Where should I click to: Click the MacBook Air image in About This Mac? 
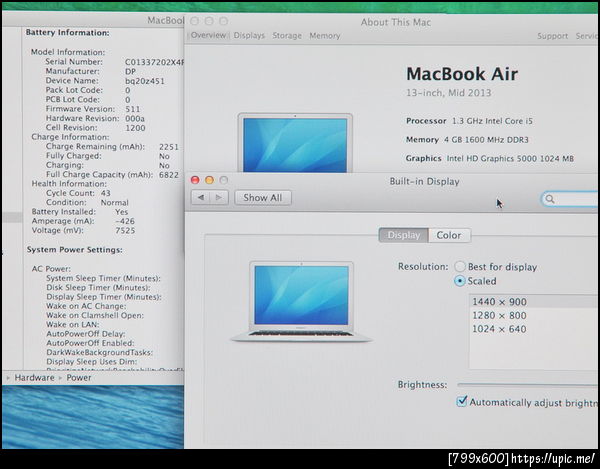click(x=295, y=143)
